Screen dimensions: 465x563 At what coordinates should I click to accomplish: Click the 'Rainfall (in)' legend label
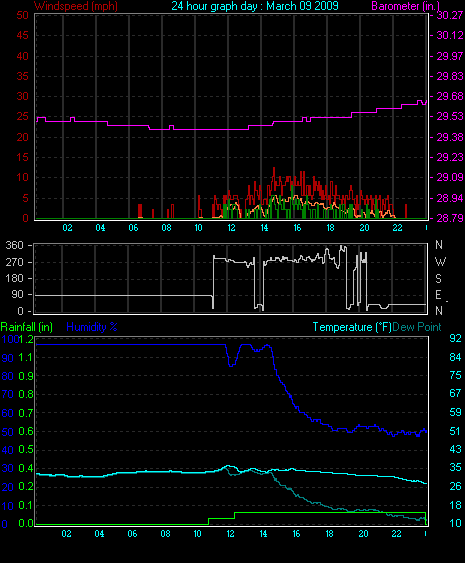click(x=27, y=327)
